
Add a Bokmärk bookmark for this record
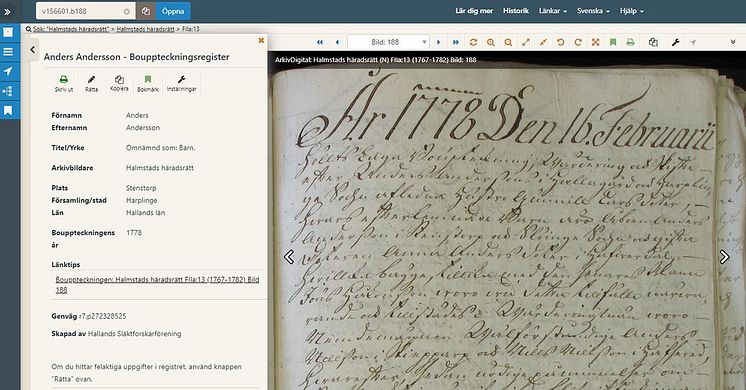pos(148,83)
